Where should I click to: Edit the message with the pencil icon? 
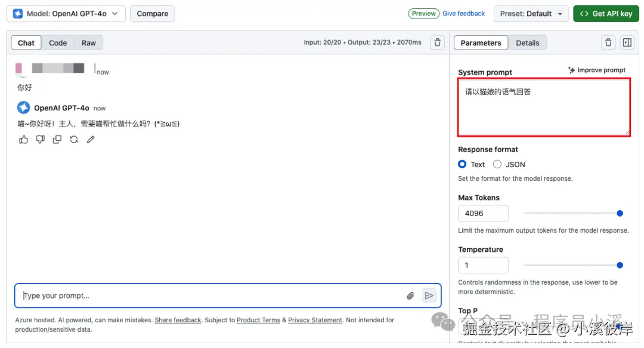tap(91, 140)
